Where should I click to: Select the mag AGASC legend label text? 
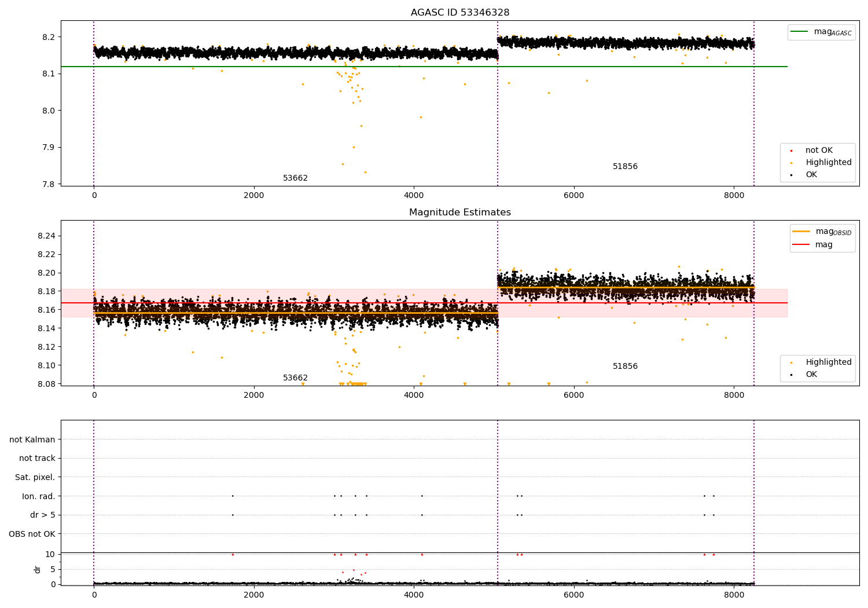click(x=833, y=32)
